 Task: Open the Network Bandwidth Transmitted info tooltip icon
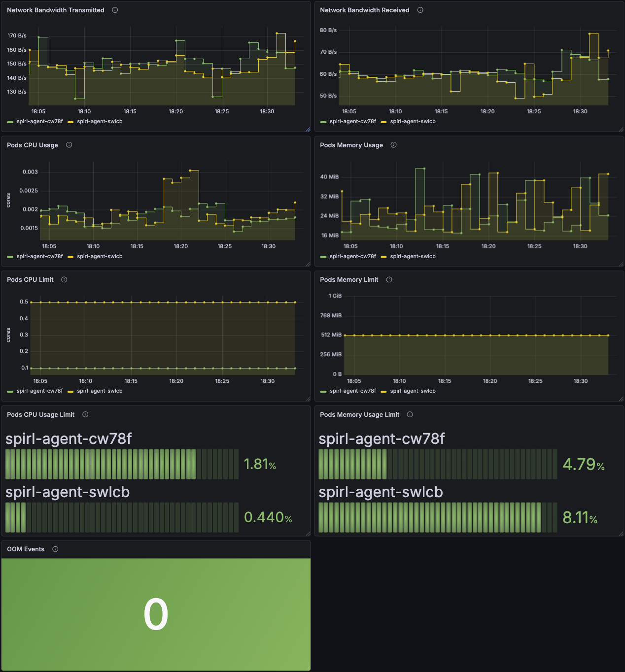click(114, 10)
